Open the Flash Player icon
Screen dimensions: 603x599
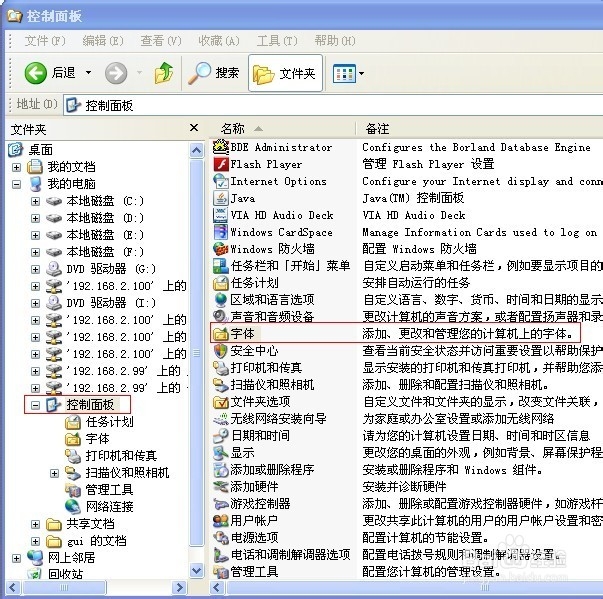click(x=221, y=164)
